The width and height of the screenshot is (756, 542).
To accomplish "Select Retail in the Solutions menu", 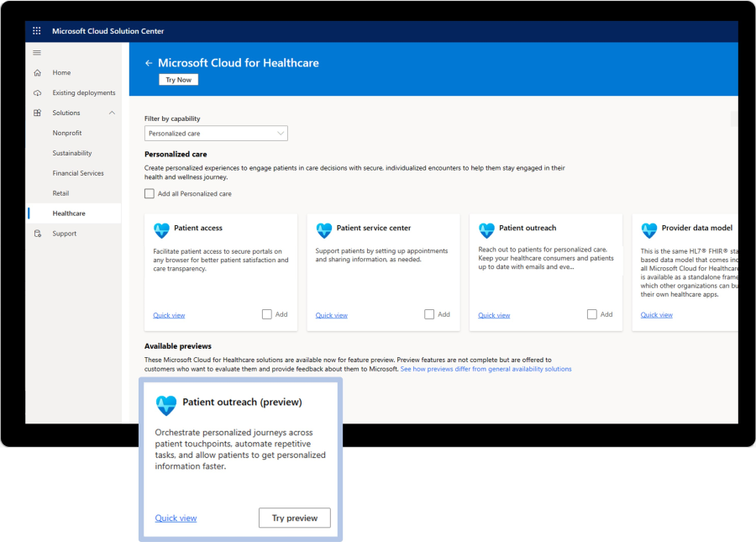I will [60, 192].
